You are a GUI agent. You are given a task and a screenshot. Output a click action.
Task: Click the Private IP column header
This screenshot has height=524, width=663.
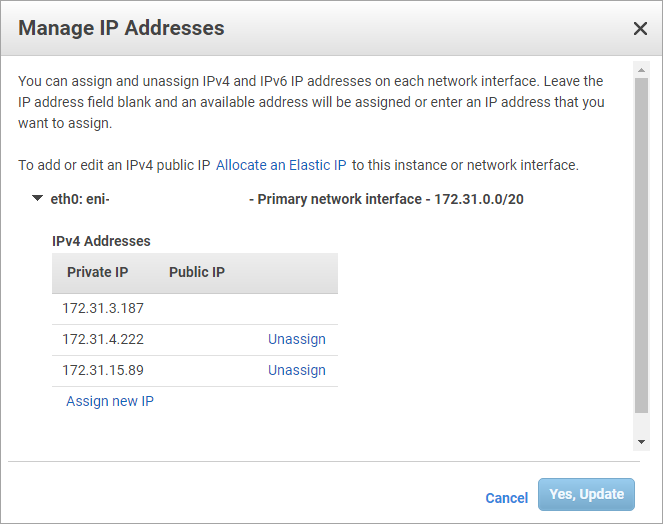(97, 272)
